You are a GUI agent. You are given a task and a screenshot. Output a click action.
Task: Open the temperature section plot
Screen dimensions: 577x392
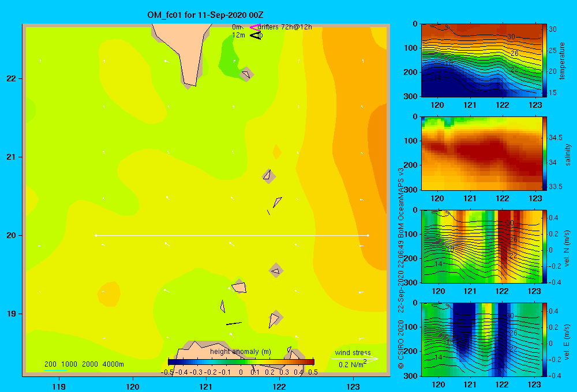pos(481,61)
